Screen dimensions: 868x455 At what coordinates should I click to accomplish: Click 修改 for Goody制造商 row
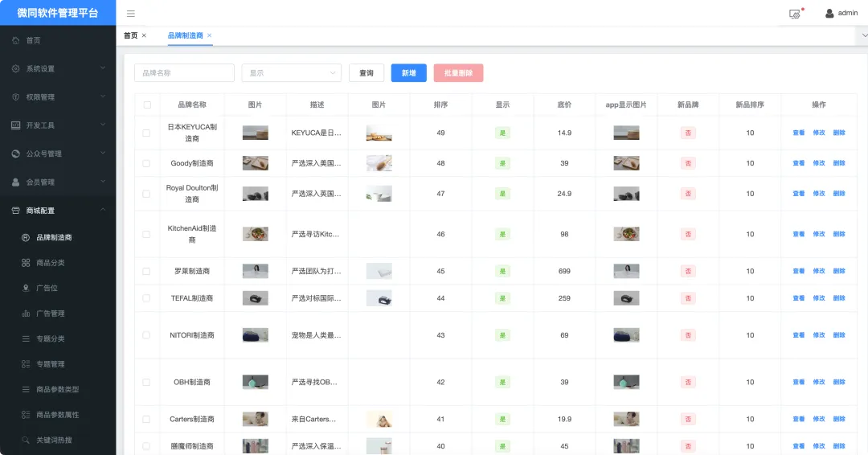(x=819, y=163)
